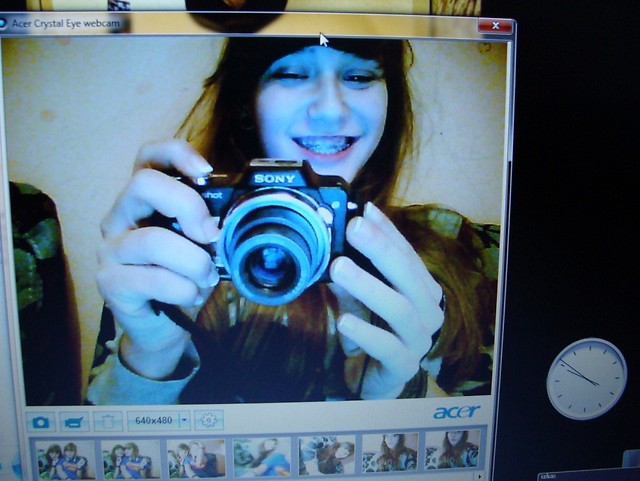Expand the 640x480 resolution dropdown arrow
The width and height of the screenshot is (640, 481).
(184, 420)
